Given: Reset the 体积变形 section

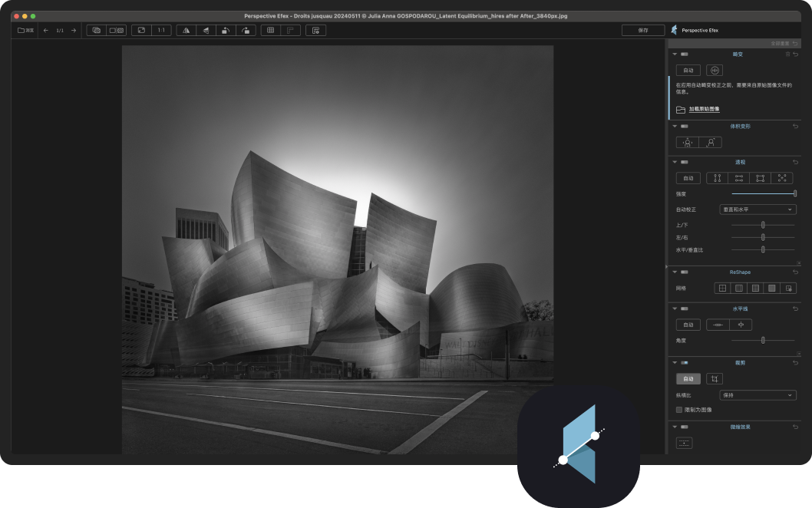Looking at the screenshot, I should coord(796,127).
